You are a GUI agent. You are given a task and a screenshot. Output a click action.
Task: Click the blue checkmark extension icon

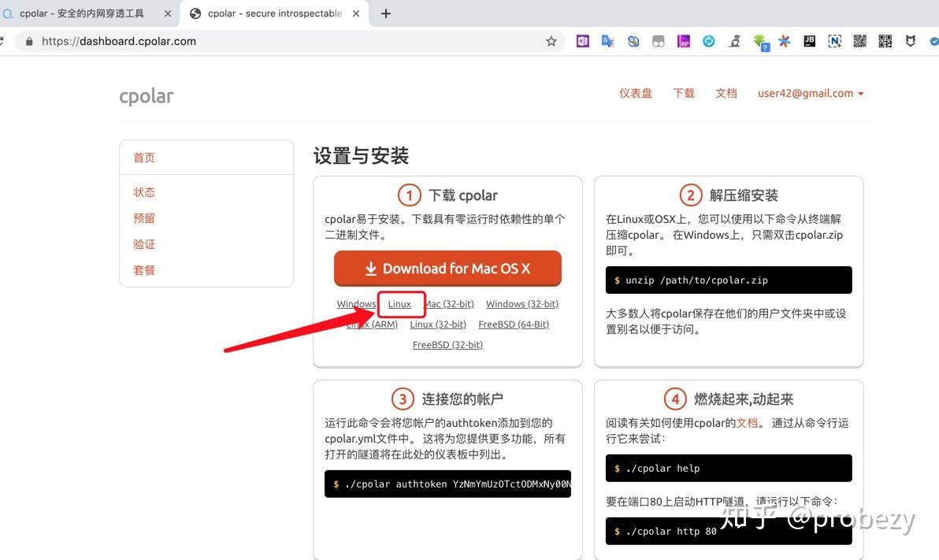tap(935, 41)
